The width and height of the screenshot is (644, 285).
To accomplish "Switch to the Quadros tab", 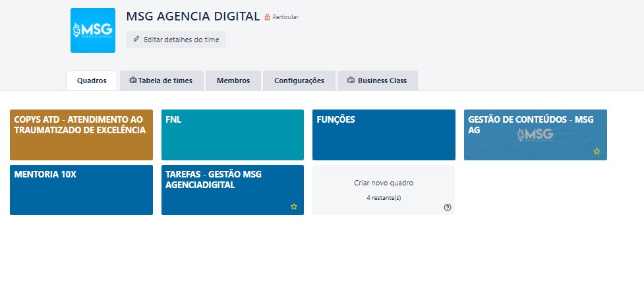I will (x=92, y=80).
